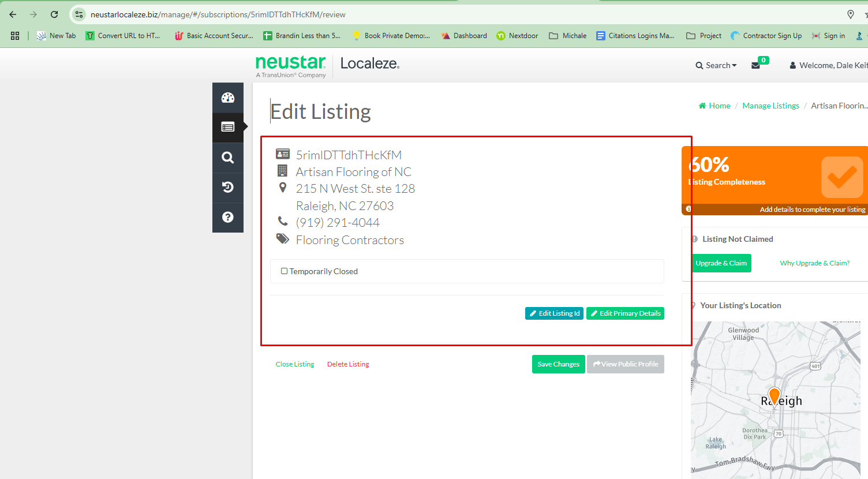
Task: Click the info icon on completeness bar
Action: click(689, 209)
